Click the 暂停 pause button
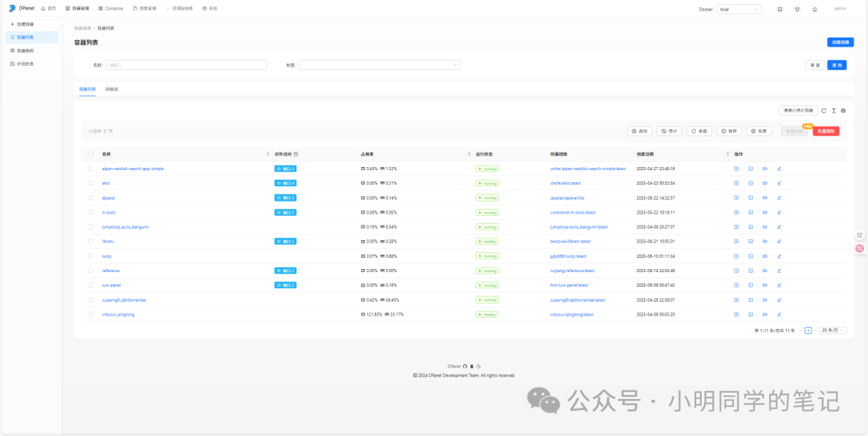868x436 pixels. [729, 131]
